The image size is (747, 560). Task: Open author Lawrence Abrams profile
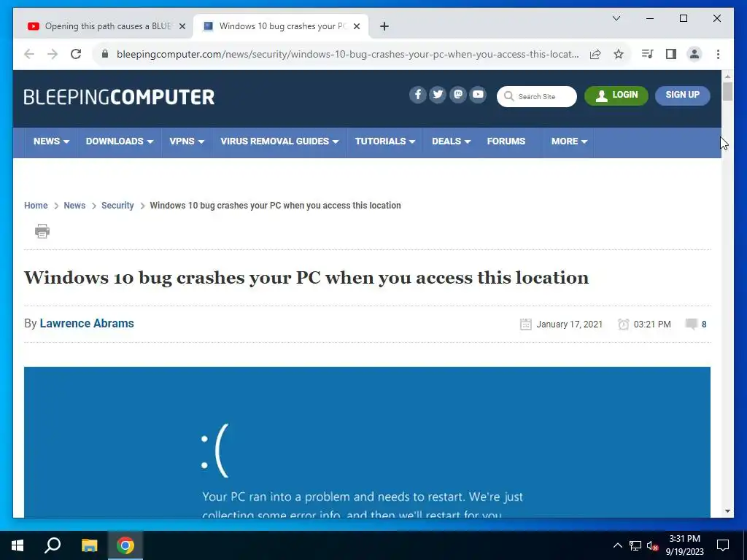(87, 323)
